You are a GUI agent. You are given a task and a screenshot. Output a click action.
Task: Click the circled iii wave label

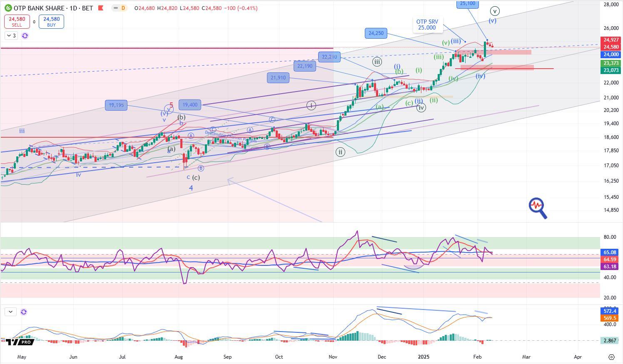pos(377,62)
